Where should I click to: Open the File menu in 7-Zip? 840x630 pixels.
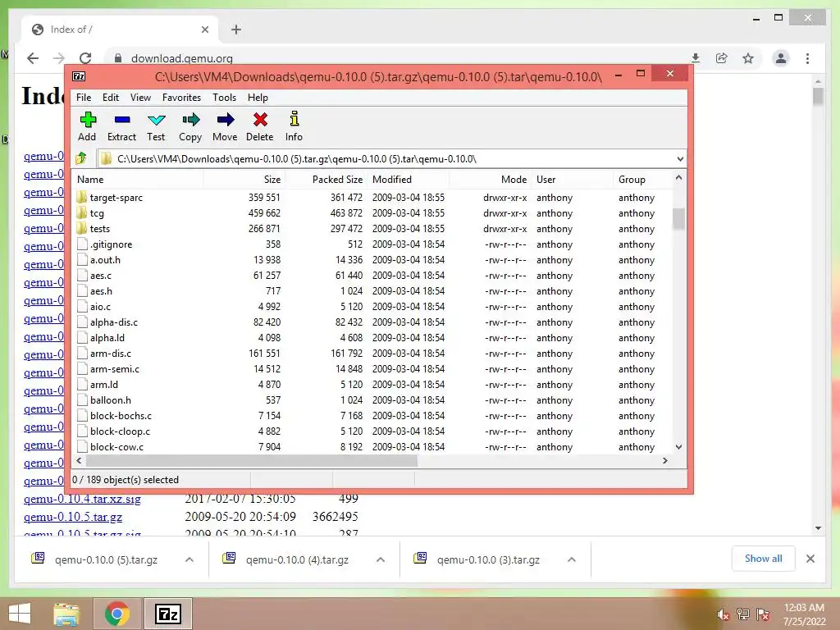click(x=84, y=98)
